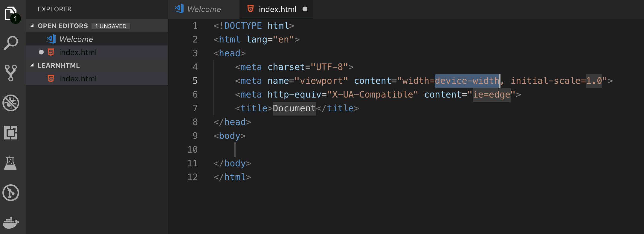Click line number 5 in gutter
Screen dimensions: 644x234
(x=195, y=81)
